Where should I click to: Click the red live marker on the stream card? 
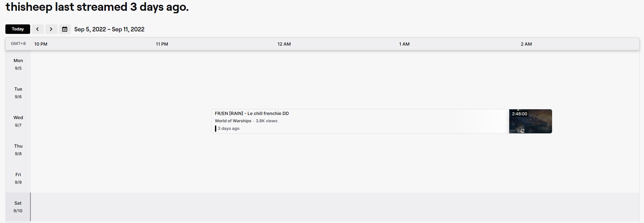tap(216, 128)
